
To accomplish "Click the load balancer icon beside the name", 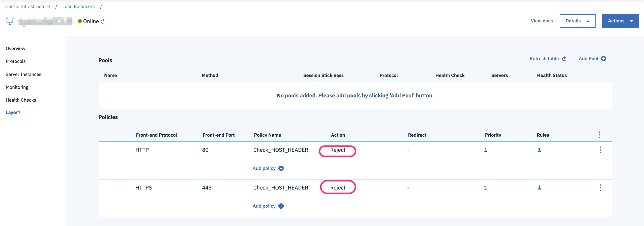I will click(x=10, y=21).
